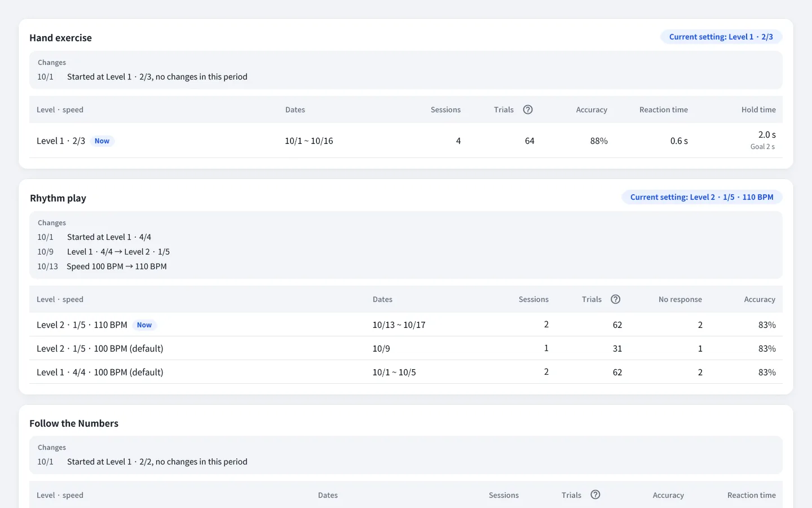Screen dimensions: 812x508
Task: Click the 'Current setting: Level 1 · 2/3' badge
Action: 721,37
